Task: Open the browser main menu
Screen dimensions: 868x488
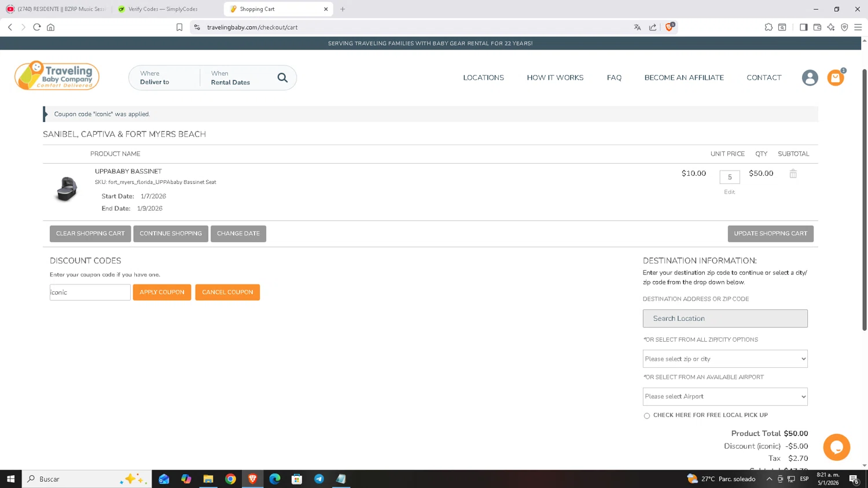Action: pyautogui.click(x=858, y=27)
